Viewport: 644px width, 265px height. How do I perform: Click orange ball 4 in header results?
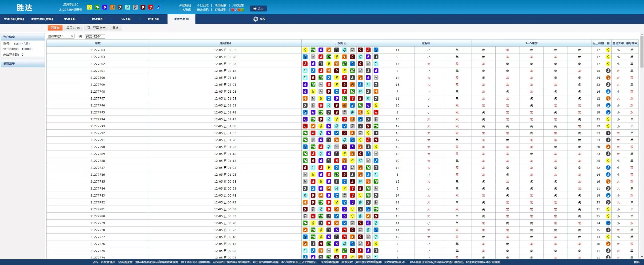tap(112, 7)
